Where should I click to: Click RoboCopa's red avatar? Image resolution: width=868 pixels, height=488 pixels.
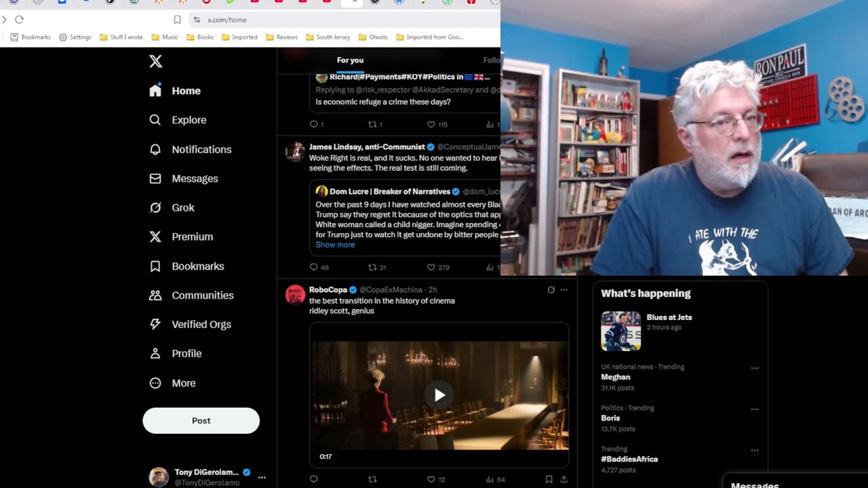295,295
